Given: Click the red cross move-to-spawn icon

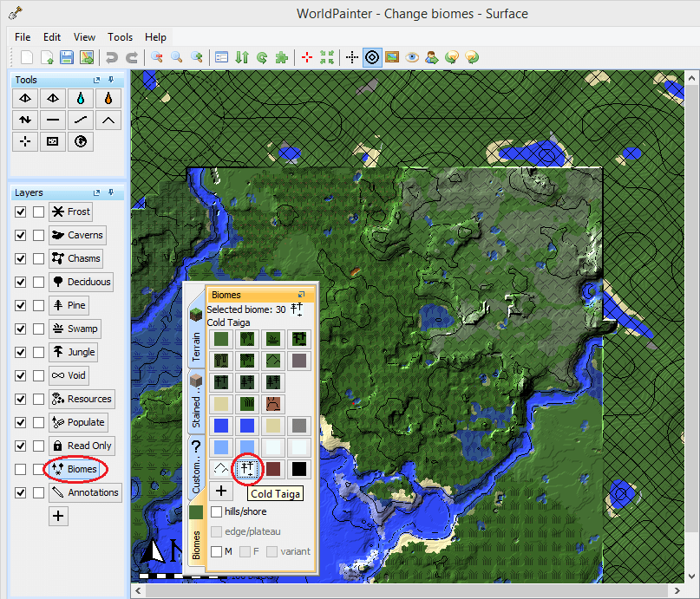Looking at the screenshot, I should [x=307, y=57].
